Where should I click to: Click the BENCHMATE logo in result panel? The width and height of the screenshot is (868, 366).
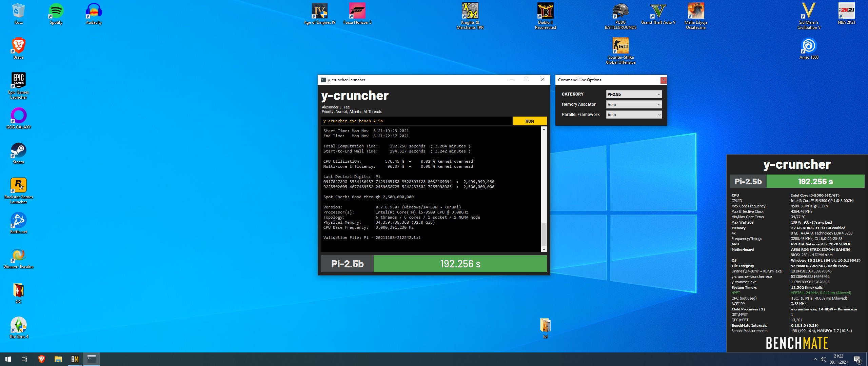coord(797,343)
